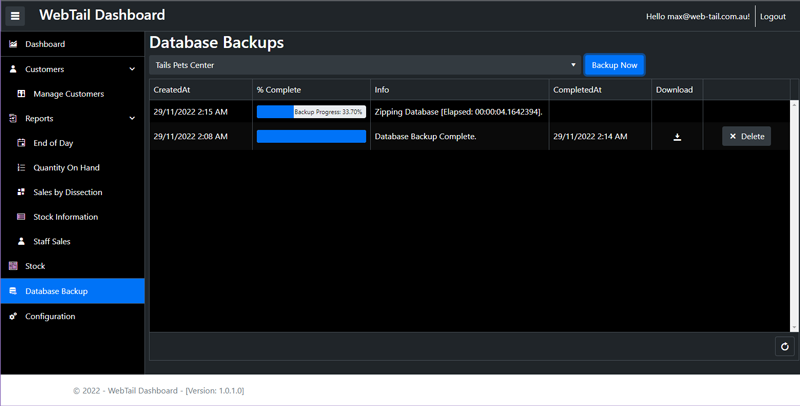Viewport: 800px width, 406px height.
Task: Delete the completed 2:08 AM backup
Action: [746, 136]
